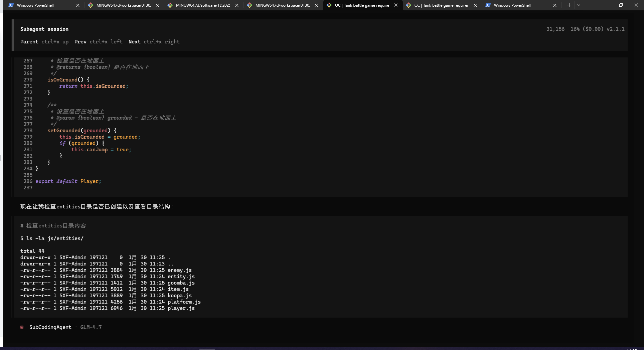Click the new tab plus button
Viewport: 644px width, 350px height.
[x=569, y=5]
